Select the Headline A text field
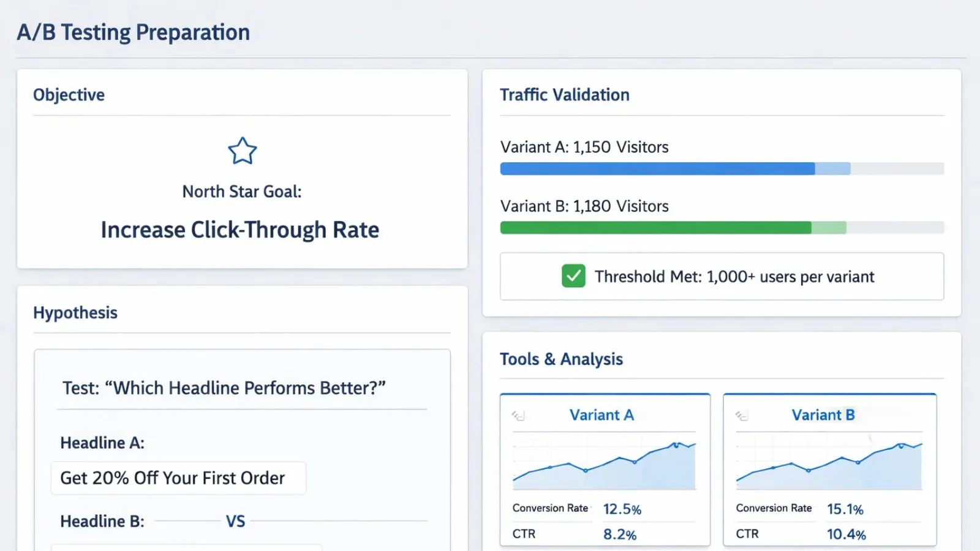The width and height of the screenshot is (980, 551). (x=178, y=478)
